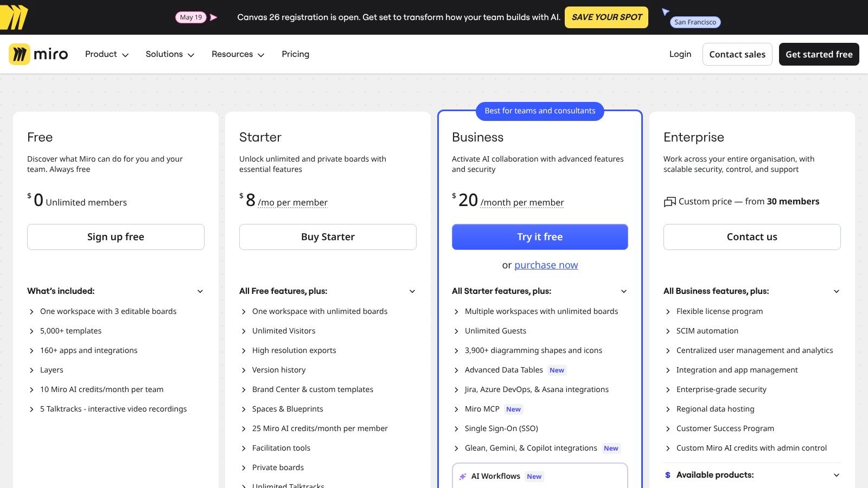Screen dimensions: 868x488
Task: Expand the Single Sign-On (SSO) item
Action: point(495,428)
